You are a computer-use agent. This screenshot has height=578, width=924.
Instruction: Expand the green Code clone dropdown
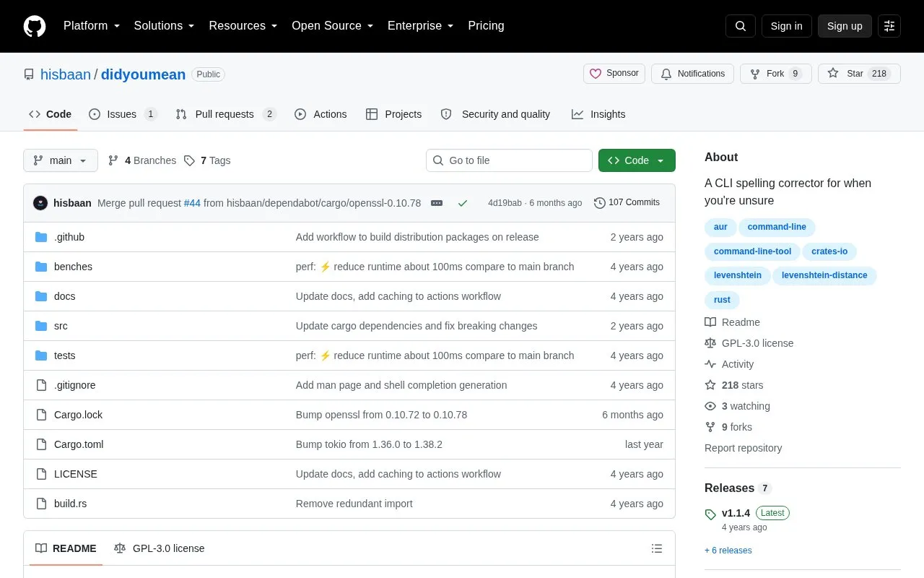tap(637, 160)
